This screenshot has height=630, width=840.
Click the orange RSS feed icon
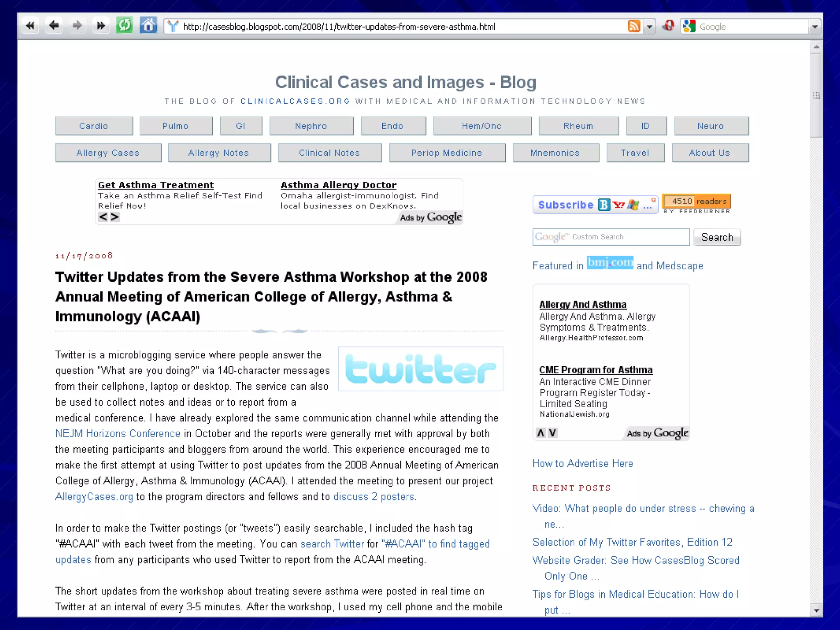(x=634, y=26)
